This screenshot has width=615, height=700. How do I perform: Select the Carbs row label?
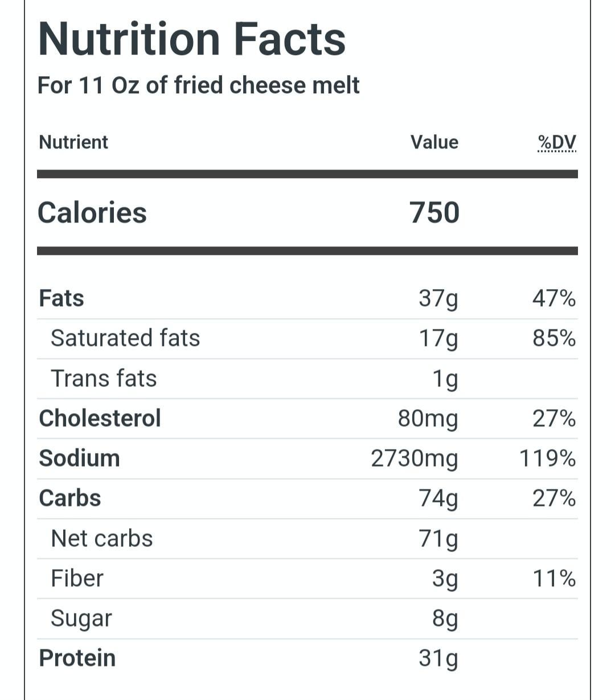tap(70, 498)
